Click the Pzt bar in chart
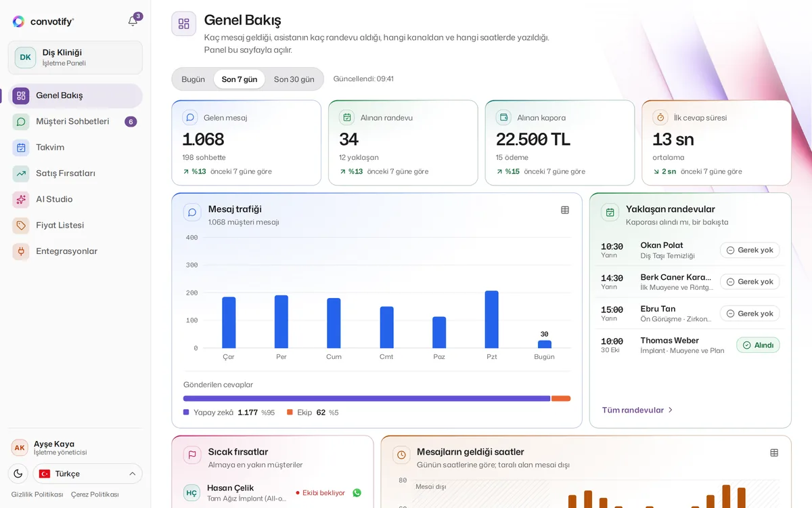 [492, 320]
